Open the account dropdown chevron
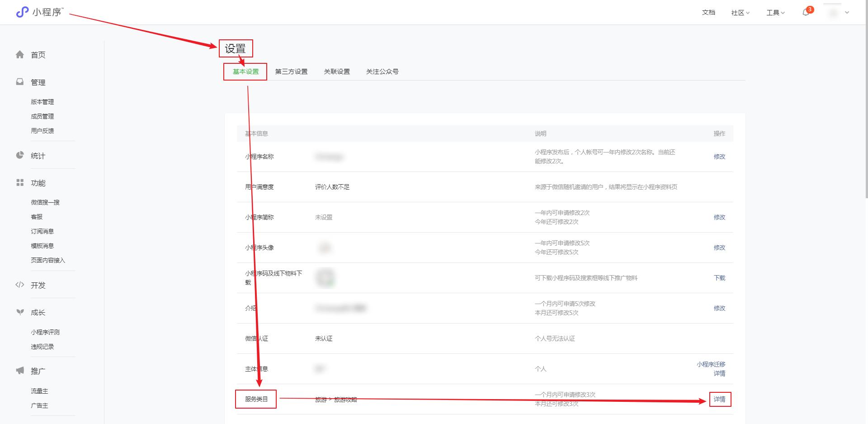Viewport: 868px width, 424px height. pos(847,13)
